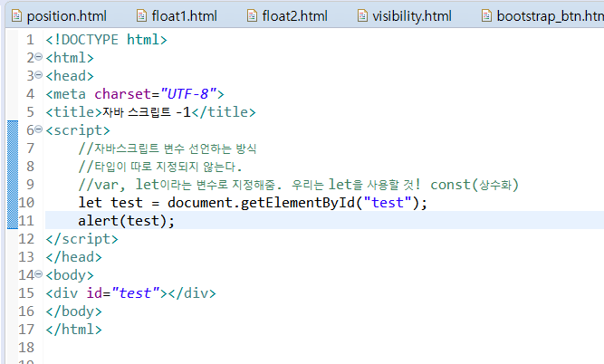The width and height of the screenshot is (604, 364).
Task: Collapse the body tag on line 14
Action: (x=39, y=274)
